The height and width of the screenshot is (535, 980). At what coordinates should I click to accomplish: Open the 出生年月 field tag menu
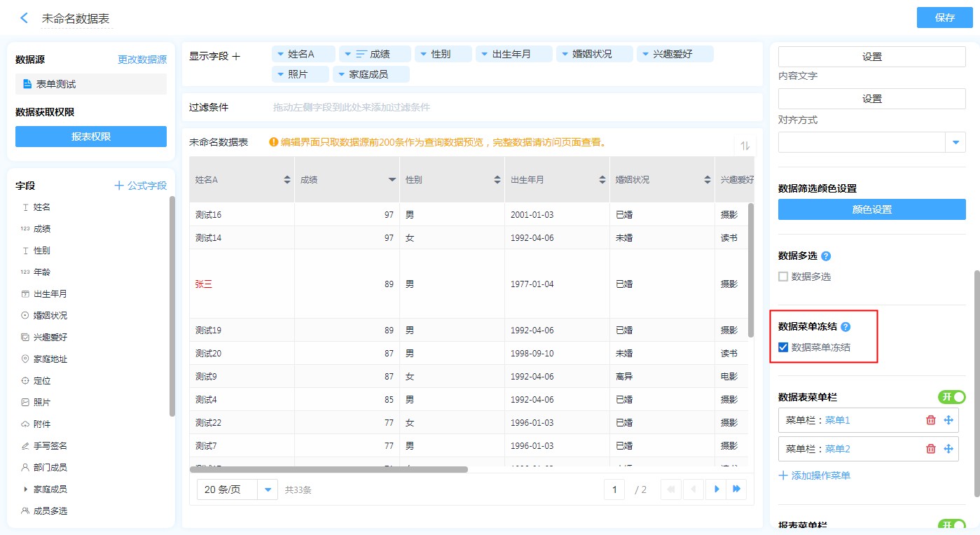[483, 54]
